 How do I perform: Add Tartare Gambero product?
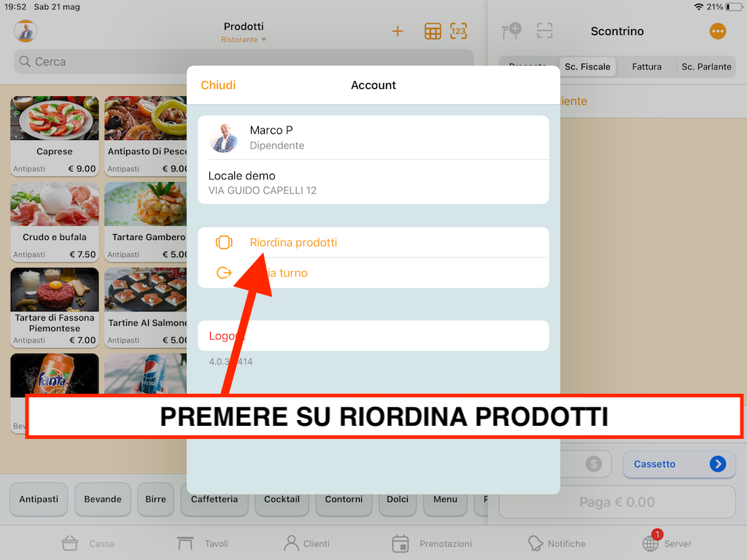[x=146, y=222]
